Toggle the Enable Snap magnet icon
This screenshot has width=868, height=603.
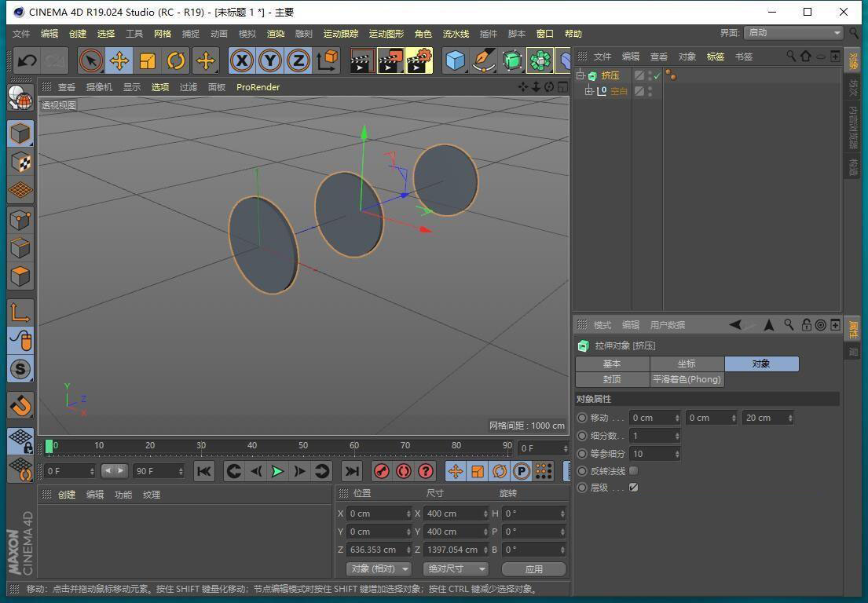(x=20, y=405)
